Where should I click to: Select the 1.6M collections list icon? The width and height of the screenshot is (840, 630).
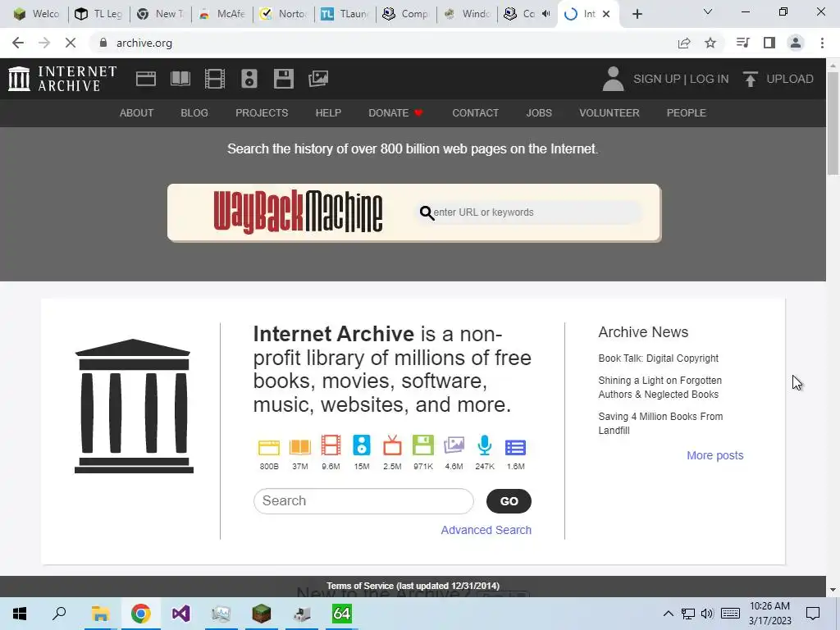tap(515, 447)
